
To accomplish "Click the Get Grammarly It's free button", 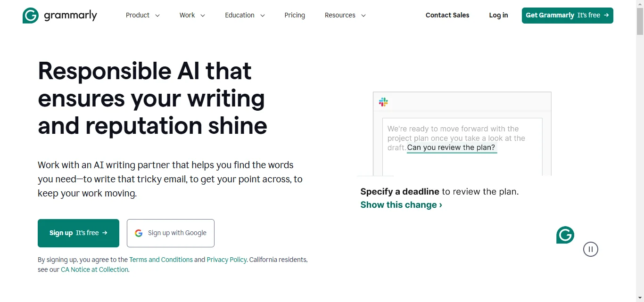I will [x=567, y=15].
